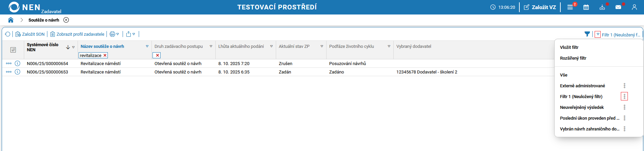Open Aktuální stav ZP column filter dropdown
This screenshot has height=151, width=644.
pyautogui.click(x=322, y=47)
